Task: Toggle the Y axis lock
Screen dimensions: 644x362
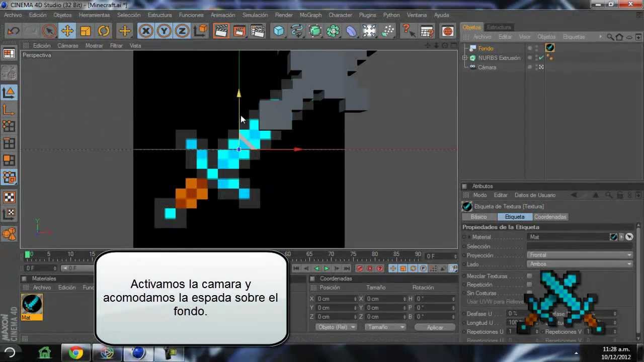Action: click(164, 31)
